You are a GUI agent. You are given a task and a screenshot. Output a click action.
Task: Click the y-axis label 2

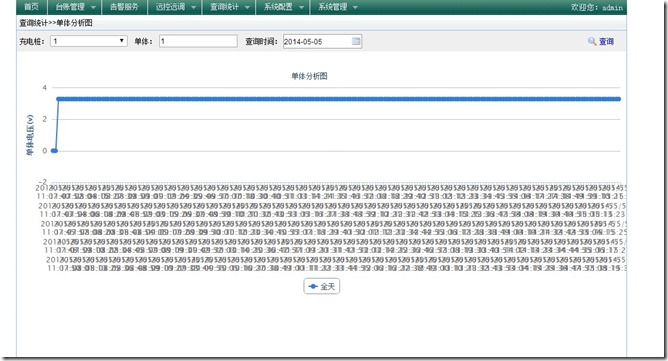point(44,119)
